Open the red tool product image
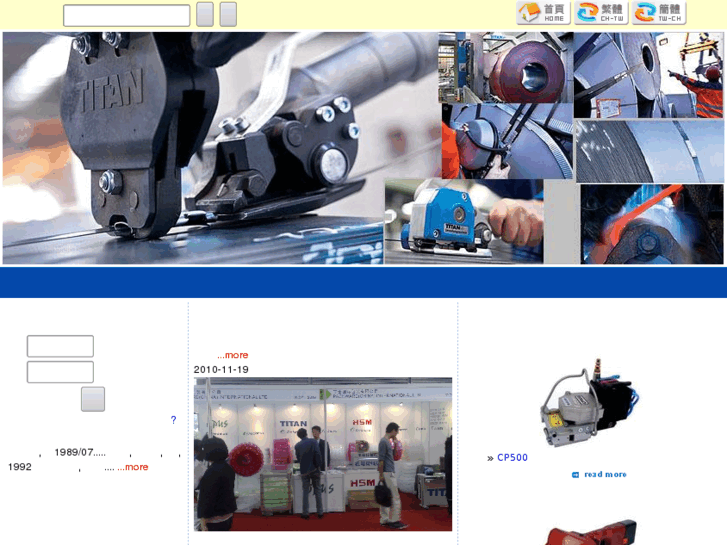Image resolution: width=727 pixels, height=545 pixels. point(590,532)
